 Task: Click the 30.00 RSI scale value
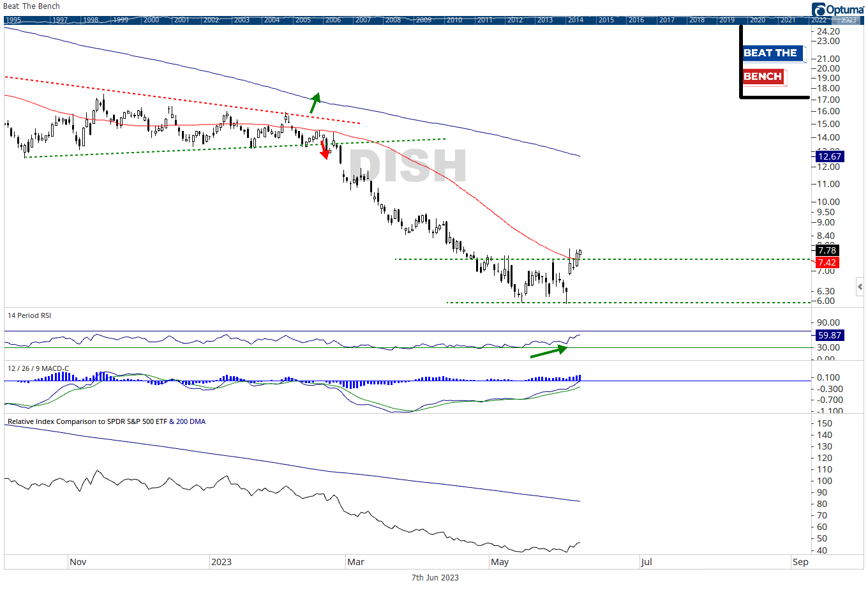tap(828, 347)
